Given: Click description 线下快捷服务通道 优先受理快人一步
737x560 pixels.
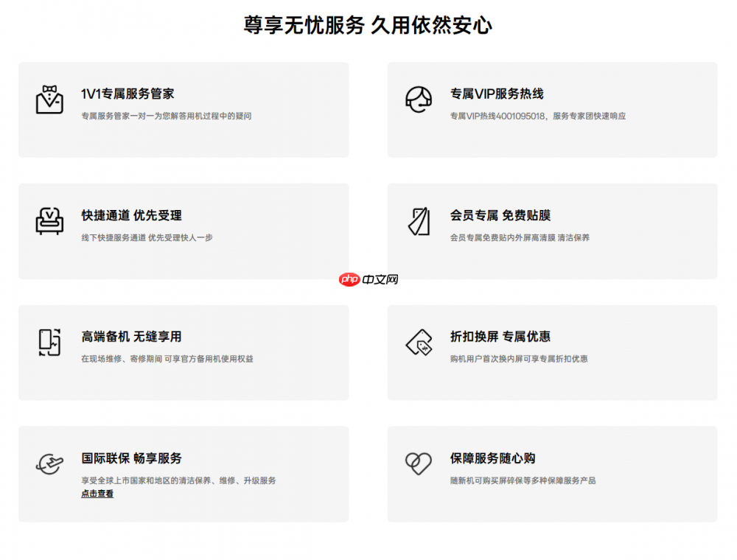Looking at the screenshot, I should pyautogui.click(x=147, y=238).
